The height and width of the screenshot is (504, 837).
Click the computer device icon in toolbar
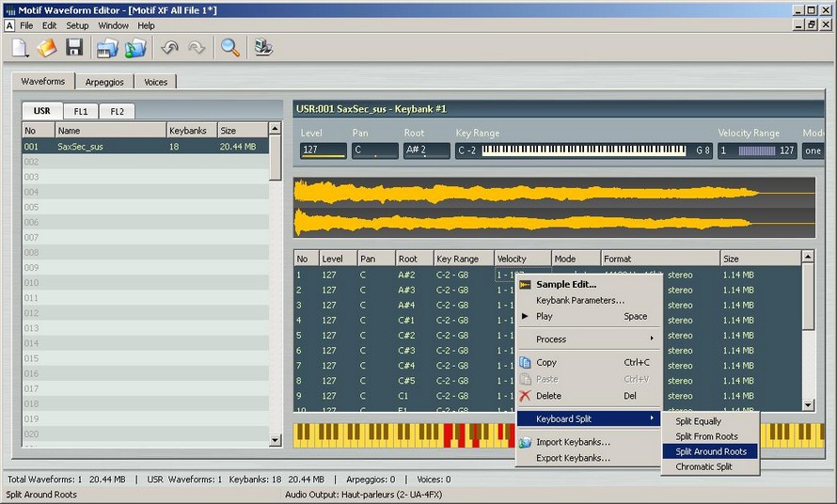263,48
